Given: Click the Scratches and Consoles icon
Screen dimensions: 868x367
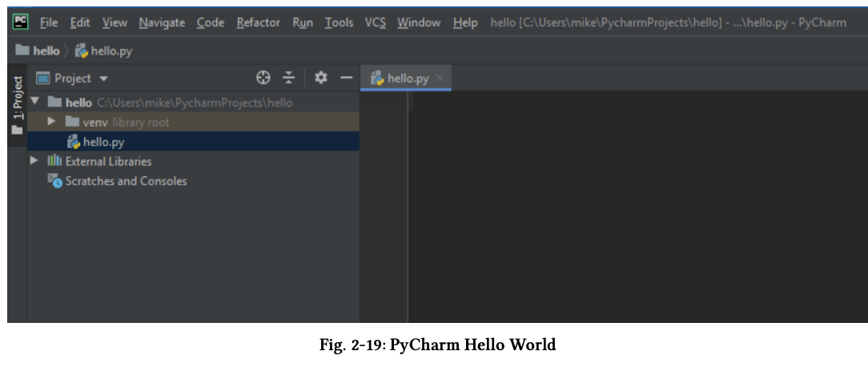Looking at the screenshot, I should click(54, 181).
